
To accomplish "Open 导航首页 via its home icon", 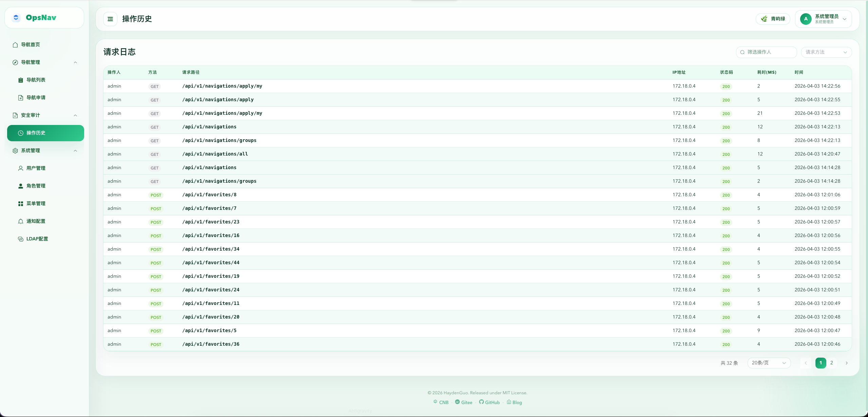I will tap(15, 45).
